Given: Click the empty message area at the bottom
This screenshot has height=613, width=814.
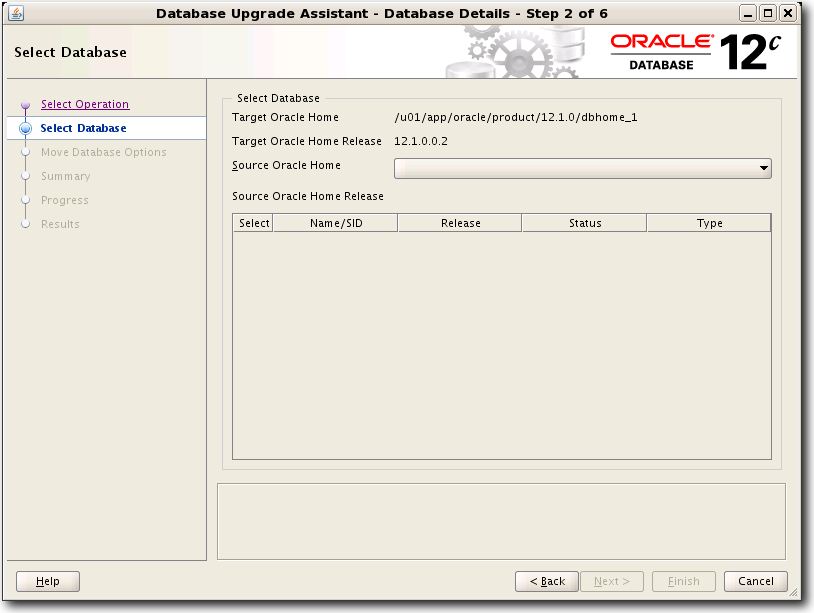Looking at the screenshot, I should click(501, 521).
